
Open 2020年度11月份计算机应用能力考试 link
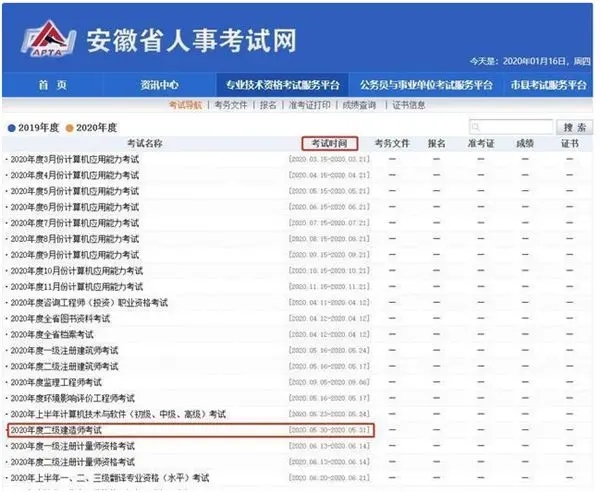click(x=77, y=287)
